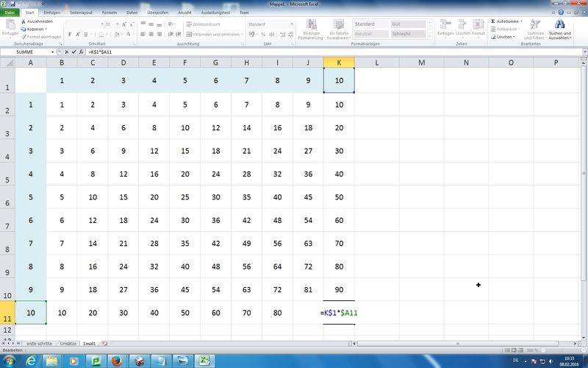Click the Gut cell style
This screenshot has width=588, height=368.
pos(408,24)
